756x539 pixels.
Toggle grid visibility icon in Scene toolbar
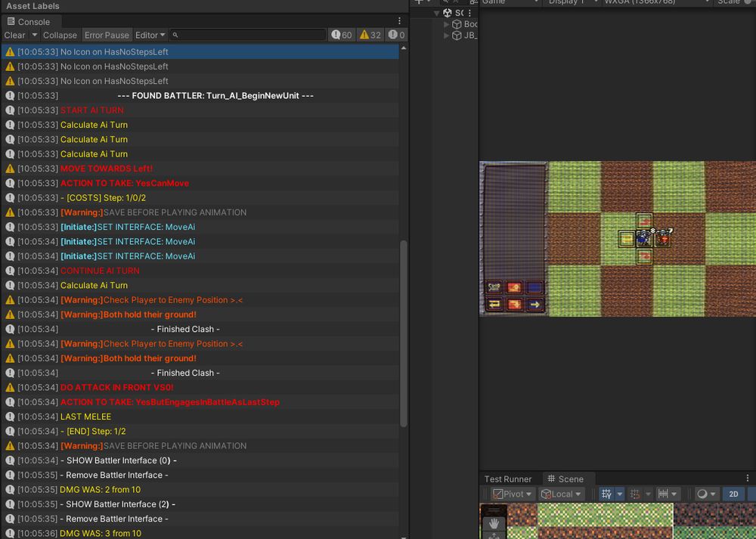click(x=606, y=494)
